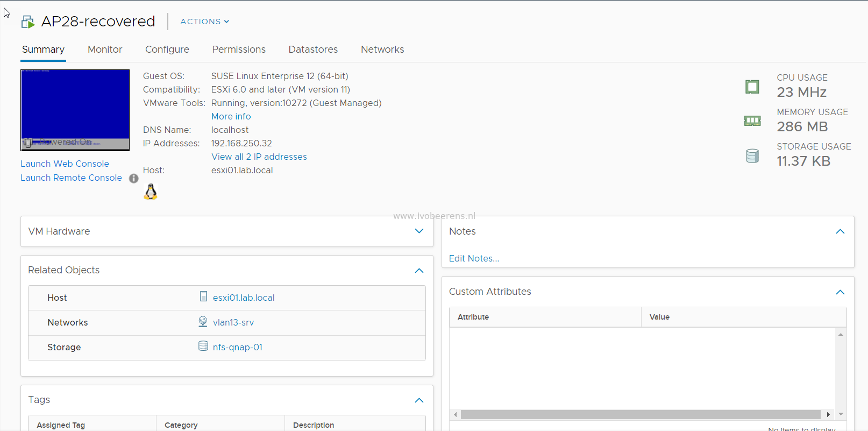The image size is (868, 431).
Task: Click the Attribute column header
Action: pos(545,317)
